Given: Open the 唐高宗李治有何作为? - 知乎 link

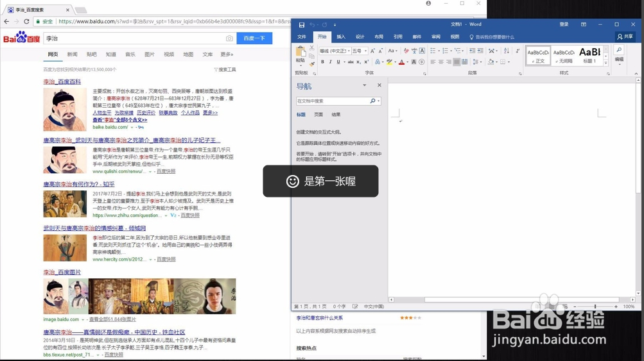Looking at the screenshot, I should 79,184.
